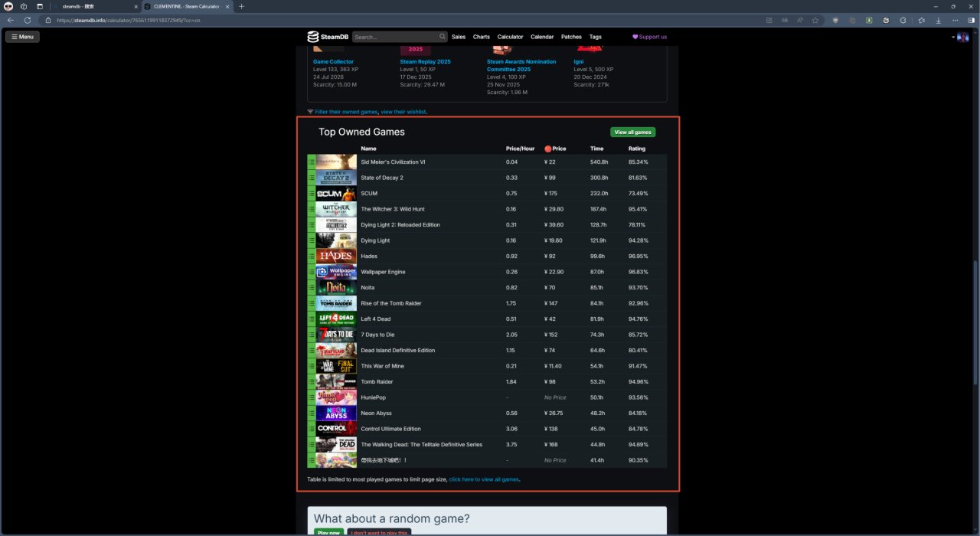Click the search magnifier icon in SteamDB
This screenshot has height=536, width=980.
tap(443, 37)
